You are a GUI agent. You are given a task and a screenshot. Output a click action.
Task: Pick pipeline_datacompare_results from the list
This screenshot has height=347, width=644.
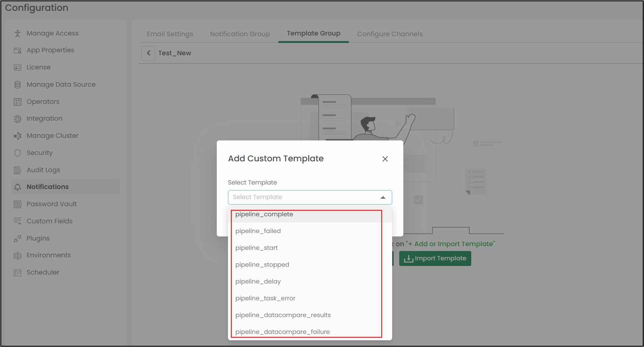(283, 315)
